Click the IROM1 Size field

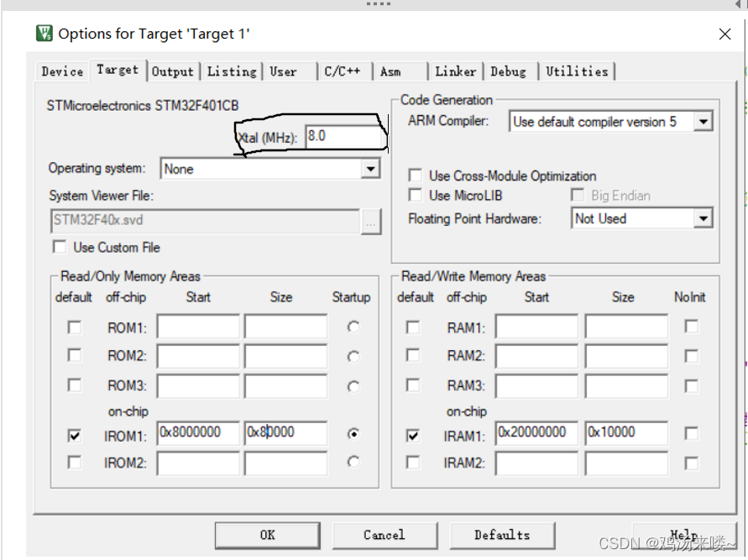point(285,433)
